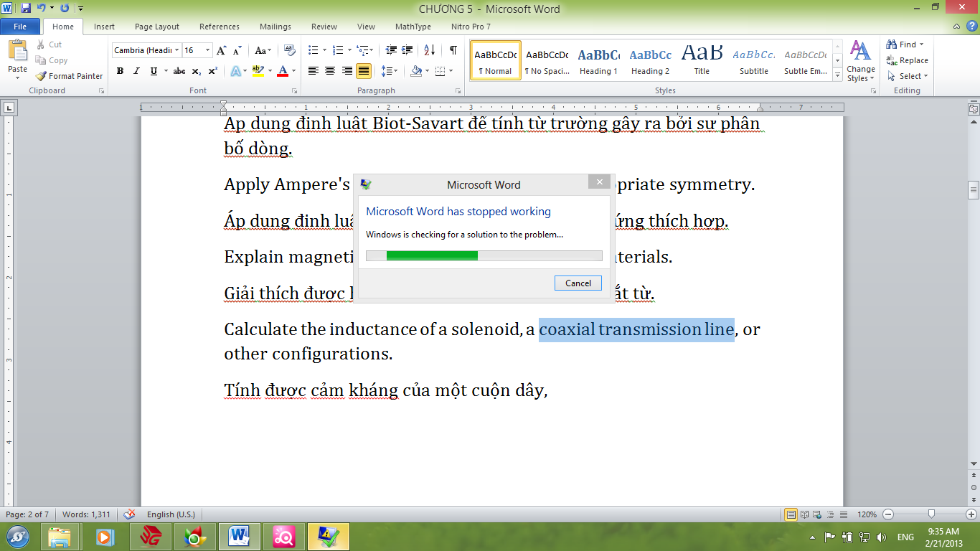980x551 pixels.
Task: Click the Sort A-Z icon
Action: [429, 50]
